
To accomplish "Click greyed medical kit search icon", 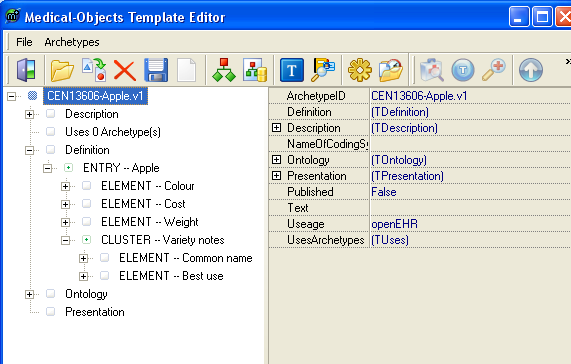I will point(432,70).
